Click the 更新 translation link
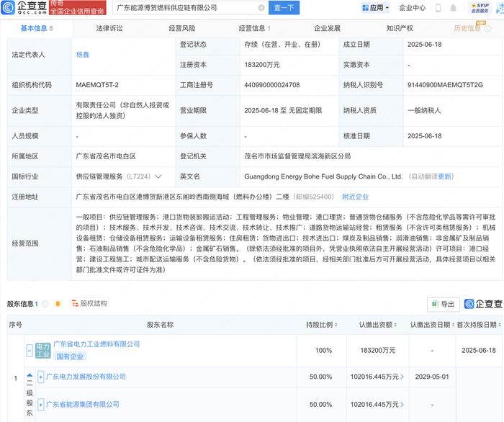This screenshot has width=504, height=422. click(444, 176)
